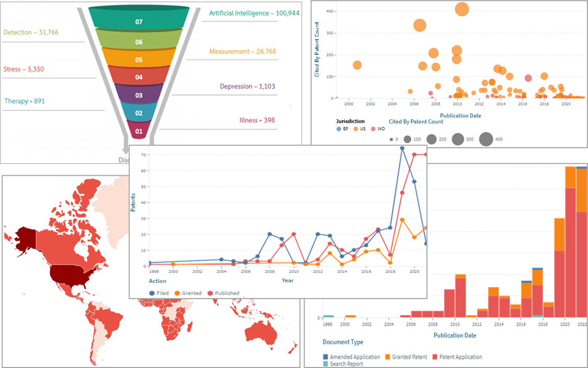Click the bottom funnel segment 01
This screenshot has width=588, height=368.
click(139, 130)
